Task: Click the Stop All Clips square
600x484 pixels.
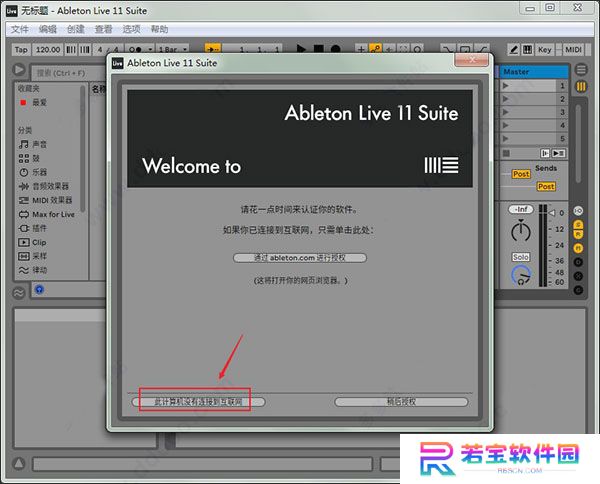Action: [x=506, y=153]
